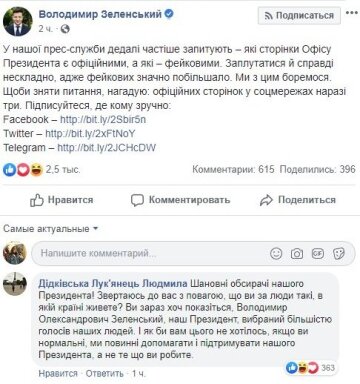Click Поделиться to share the post

pyautogui.click(x=298, y=200)
